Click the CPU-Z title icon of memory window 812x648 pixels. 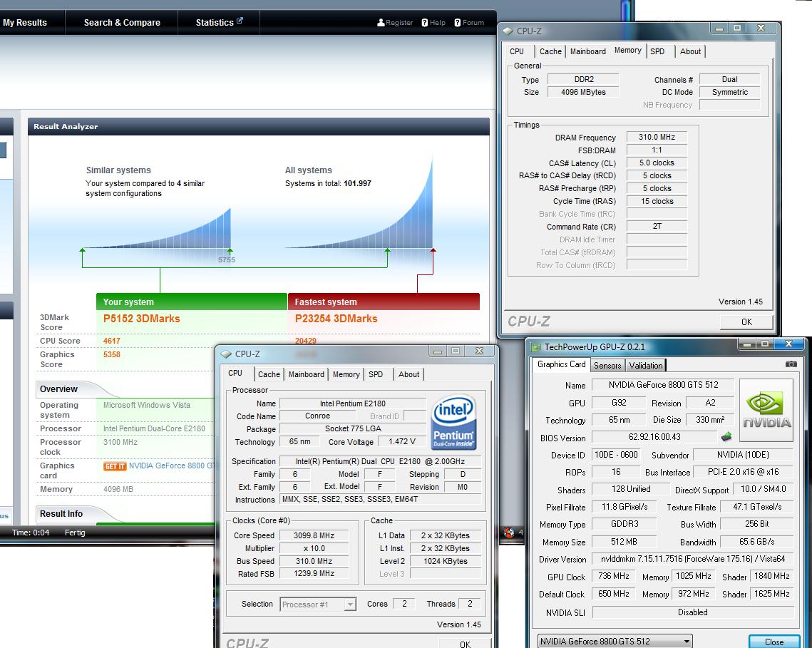[508, 31]
